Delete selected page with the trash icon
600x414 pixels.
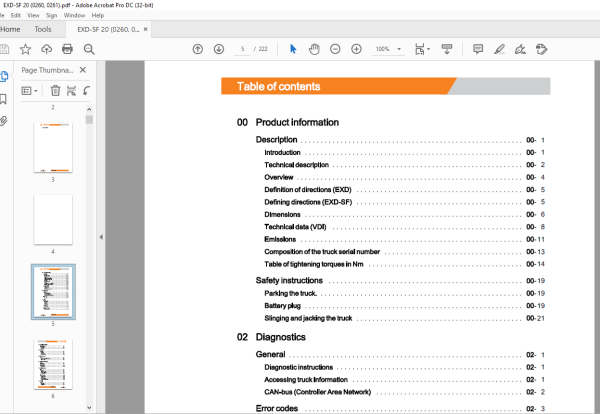pos(55,91)
